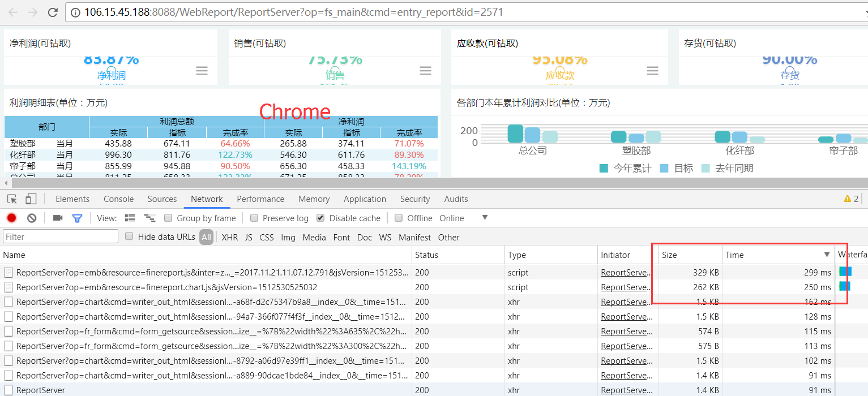The height and width of the screenshot is (396, 868).
Task: Sort requests by the Type column header
Action: [x=551, y=255]
